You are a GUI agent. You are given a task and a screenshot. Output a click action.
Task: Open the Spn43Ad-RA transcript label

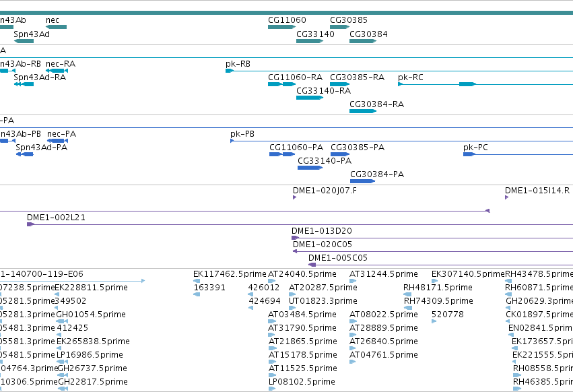pyautogui.click(x=40, y=77)
